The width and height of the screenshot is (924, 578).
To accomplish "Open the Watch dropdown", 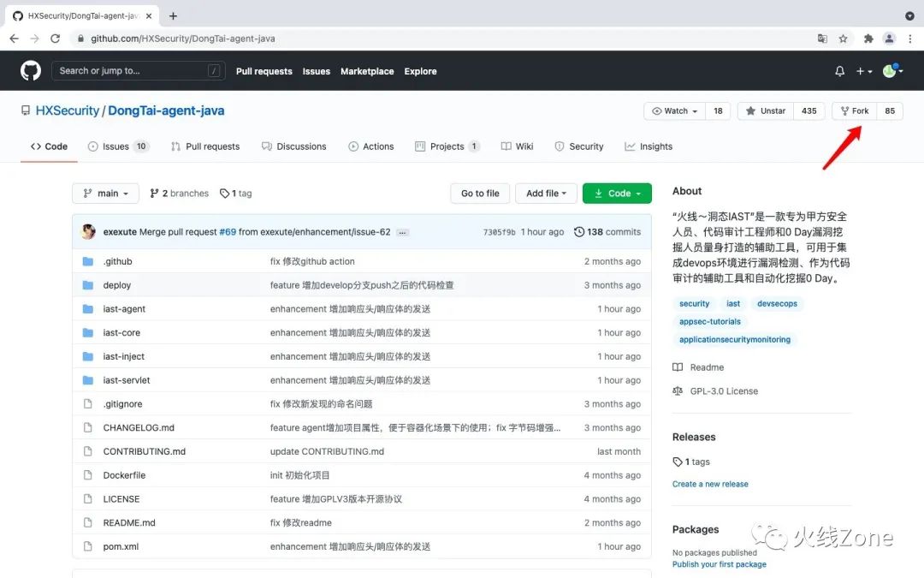I will (x=675, y=110).
